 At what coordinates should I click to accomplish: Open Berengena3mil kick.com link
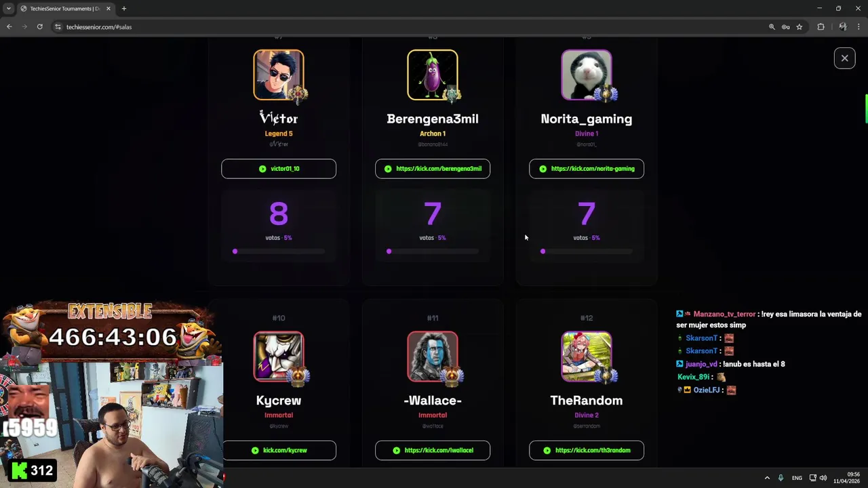433,169
